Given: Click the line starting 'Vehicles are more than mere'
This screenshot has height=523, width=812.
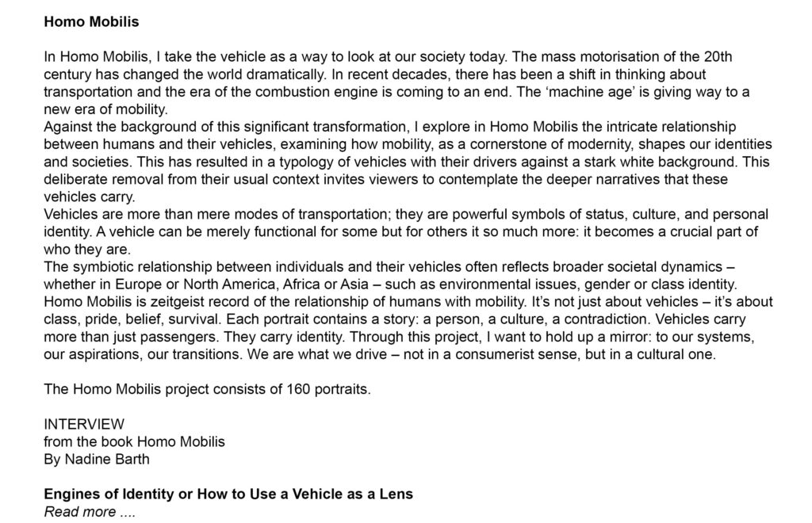Looking at the screenshot, I should (x=405, y=214).
